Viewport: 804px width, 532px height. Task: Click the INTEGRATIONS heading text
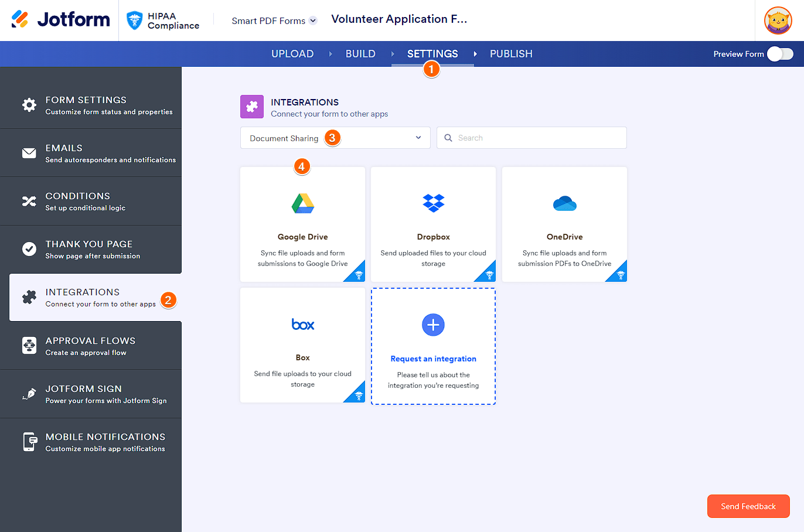pos(305,102)
